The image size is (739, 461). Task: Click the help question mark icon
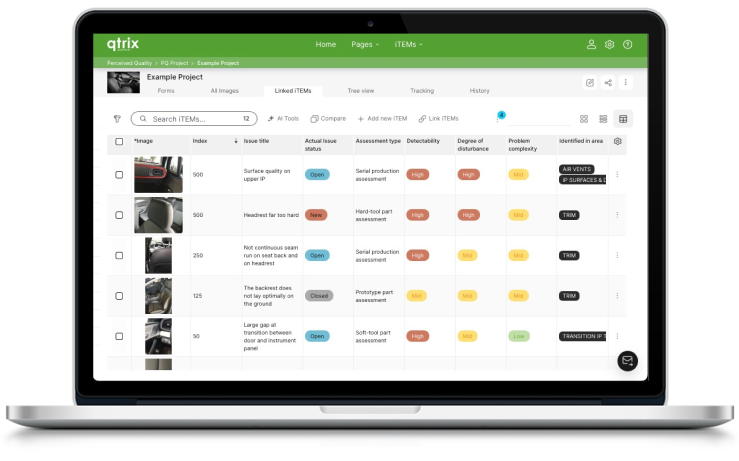[x=627, y=45]
